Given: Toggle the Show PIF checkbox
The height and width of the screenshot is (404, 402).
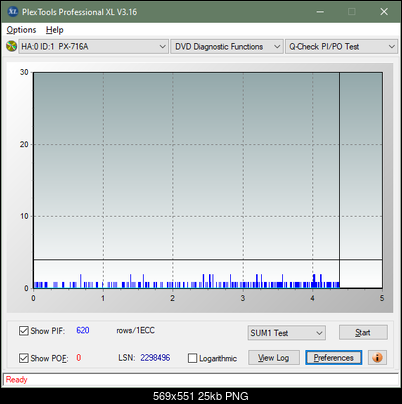Looking at the screenshot, I should point(24,331).
